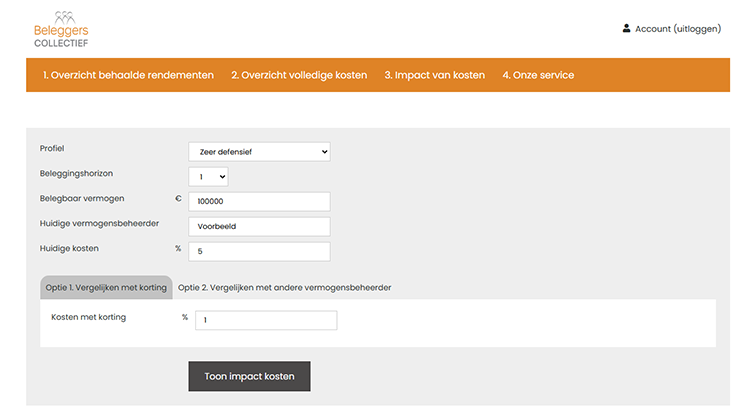Click the Huidige vermogensbeheerder text field

click(x=259, y=226)
